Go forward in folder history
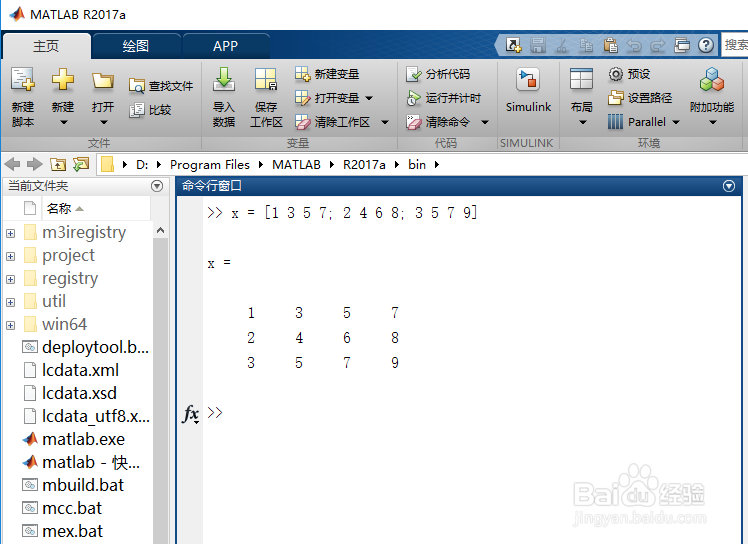The width and height of the screenshot is (748, 544). coord(34,165)
